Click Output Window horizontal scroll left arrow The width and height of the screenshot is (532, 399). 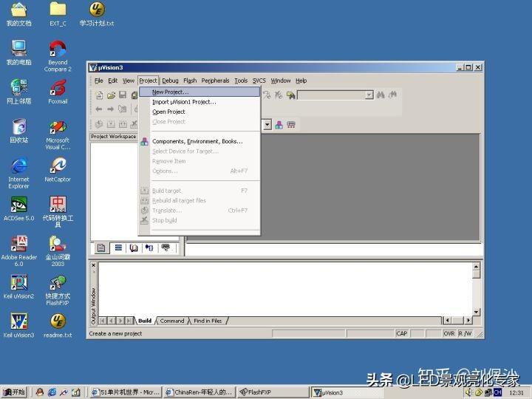click(447, 320)
